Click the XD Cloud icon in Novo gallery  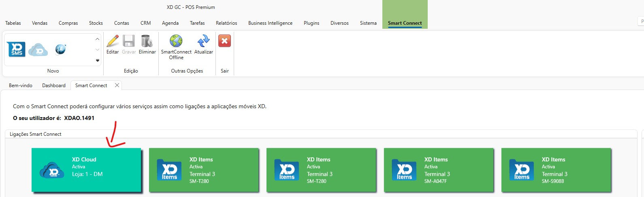point(38,49)
